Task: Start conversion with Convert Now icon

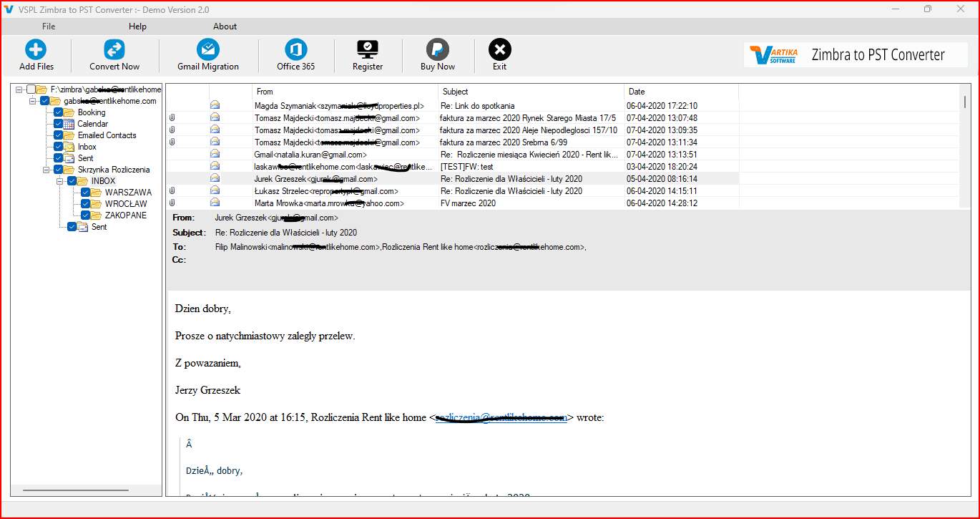Action: pos(114,49)
